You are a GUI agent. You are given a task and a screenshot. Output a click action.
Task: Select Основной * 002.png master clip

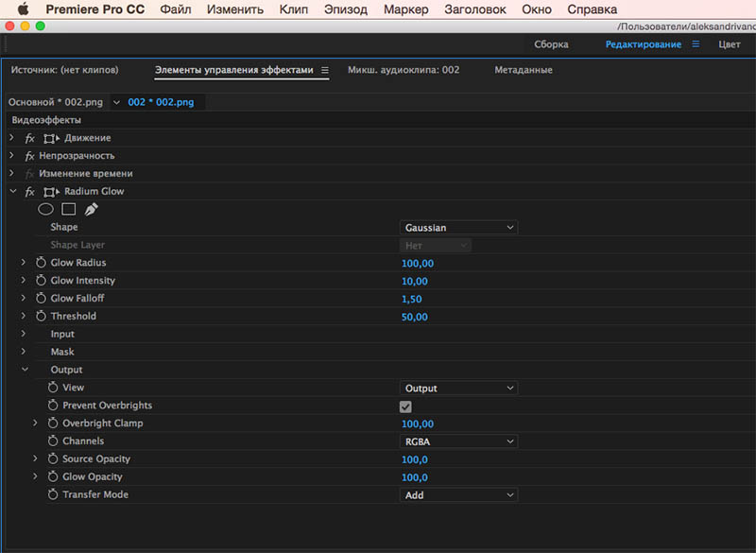pos(56,102)
